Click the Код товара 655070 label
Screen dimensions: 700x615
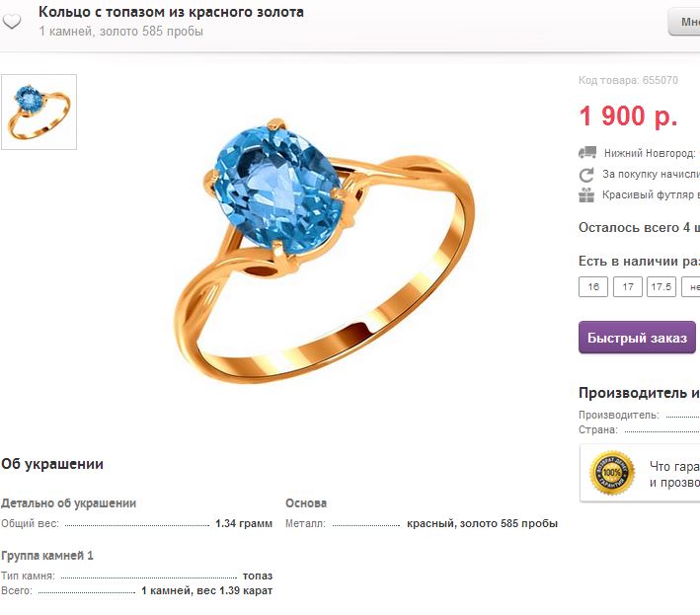pyautogui.click(x=628, y=80)
